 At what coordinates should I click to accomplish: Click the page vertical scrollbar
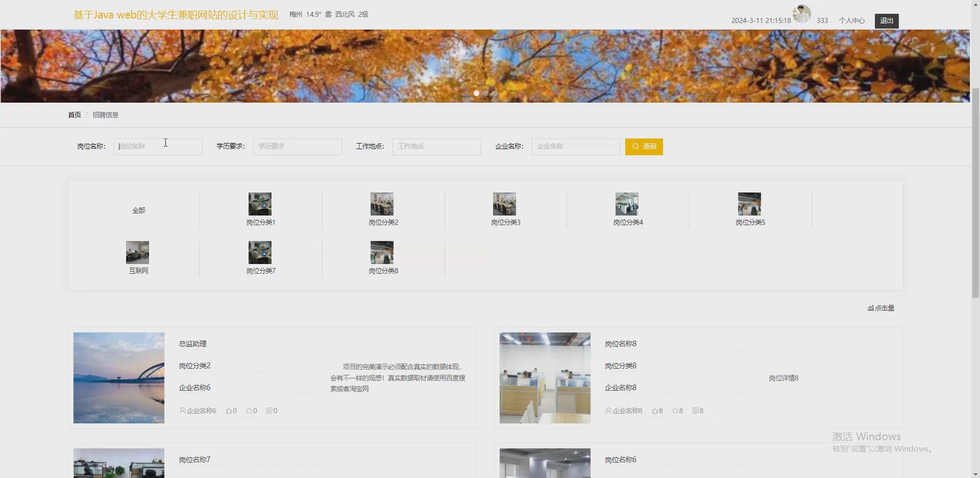975,193
